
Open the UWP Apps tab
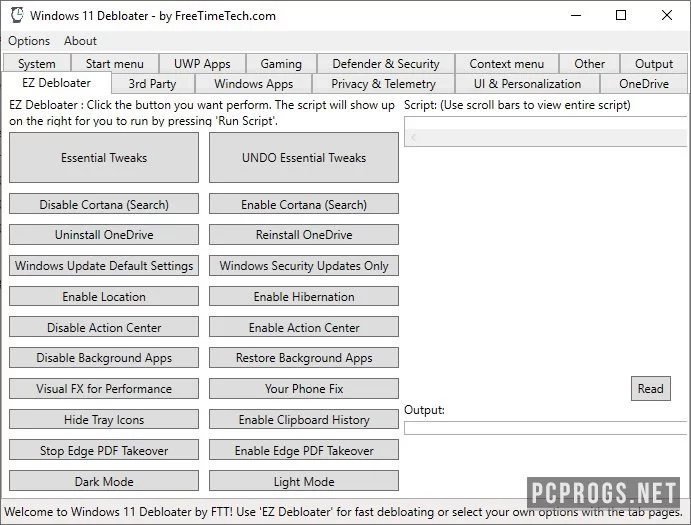[202, 64]
